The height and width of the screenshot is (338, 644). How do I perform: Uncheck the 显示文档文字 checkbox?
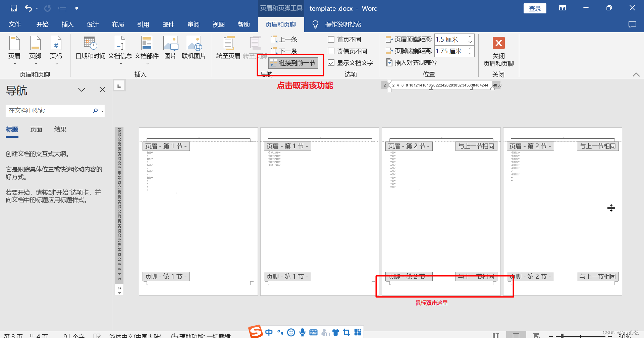coord(331,63)
